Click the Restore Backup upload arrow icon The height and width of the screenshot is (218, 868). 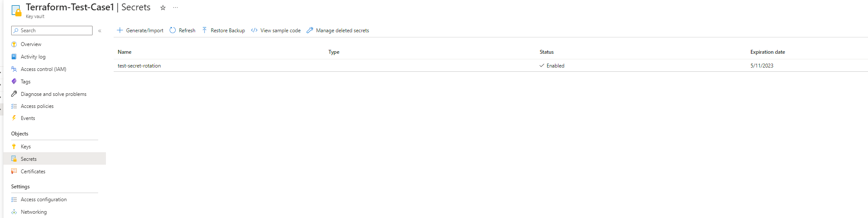205,30
